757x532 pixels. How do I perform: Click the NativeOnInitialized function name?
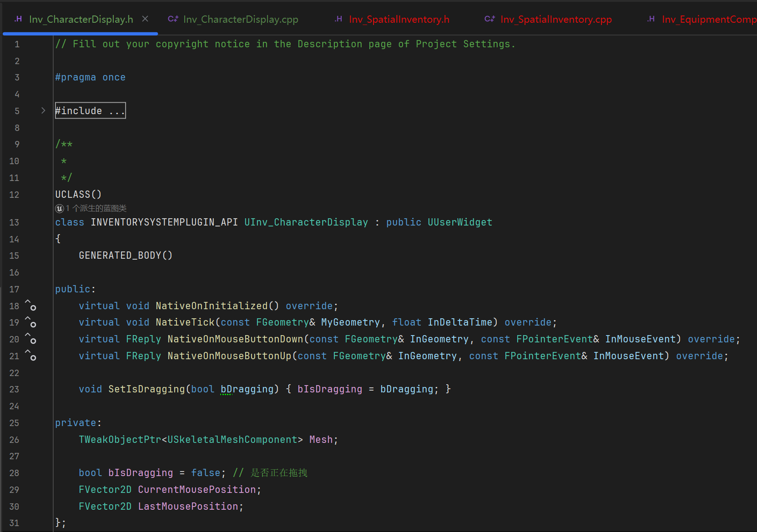(x=212, y=306)
